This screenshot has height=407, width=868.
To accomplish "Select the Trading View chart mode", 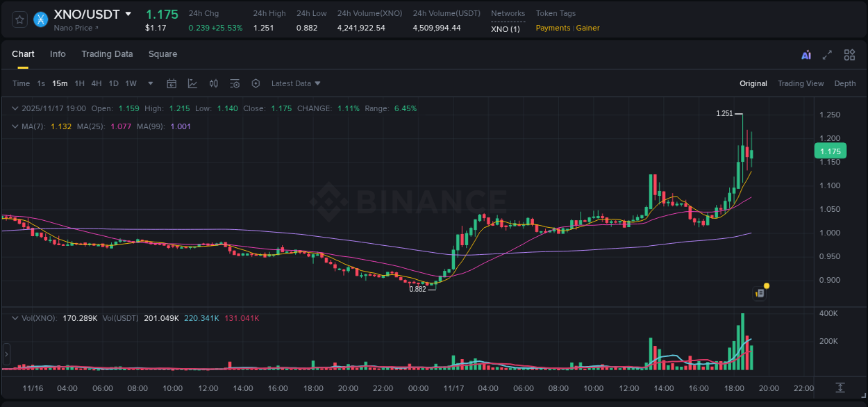I will [800, 83].
